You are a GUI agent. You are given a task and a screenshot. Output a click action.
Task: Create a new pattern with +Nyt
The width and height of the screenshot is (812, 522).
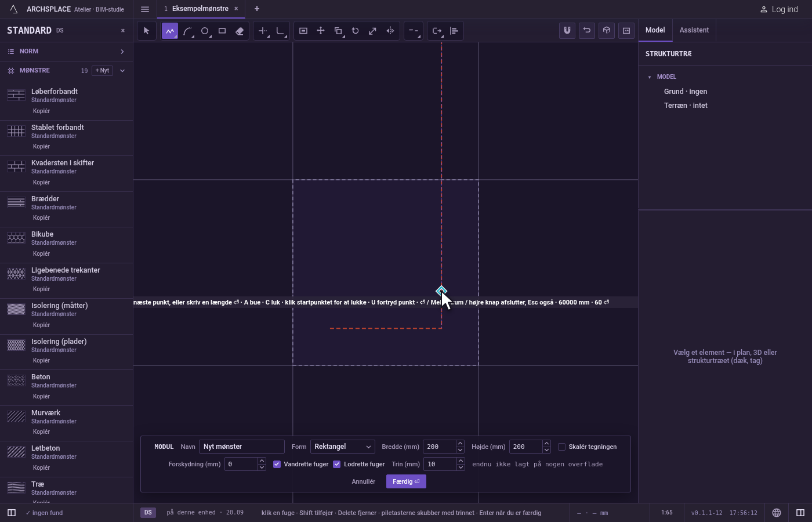102,71
